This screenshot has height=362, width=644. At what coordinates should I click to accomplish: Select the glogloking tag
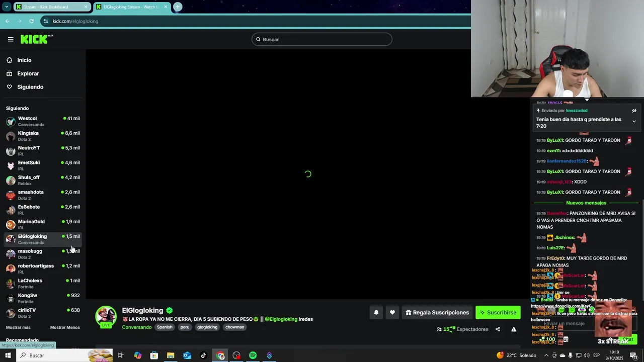(x=207, y=327)
